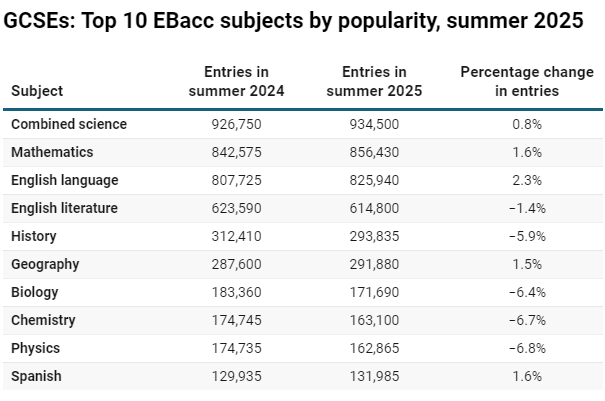Click the Spanish row label
605x401 pixels.
pos(36,376)
